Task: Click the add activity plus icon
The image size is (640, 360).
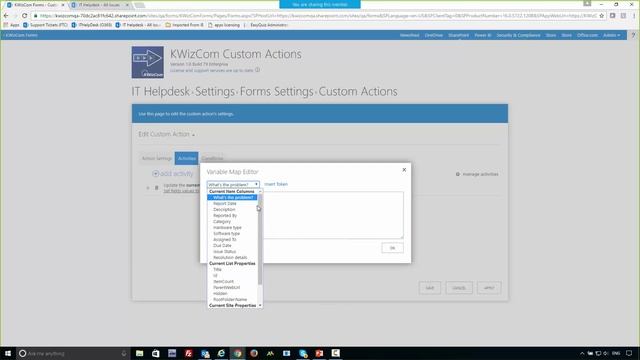Action: [156, 174]
